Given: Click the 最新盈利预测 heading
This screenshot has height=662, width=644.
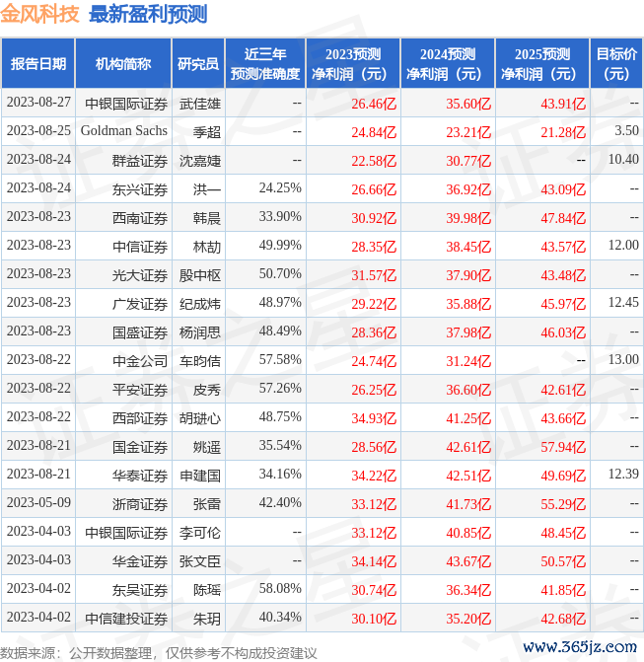Looking at the screenshot, I should pyautogui.click(x=148, y=14).
